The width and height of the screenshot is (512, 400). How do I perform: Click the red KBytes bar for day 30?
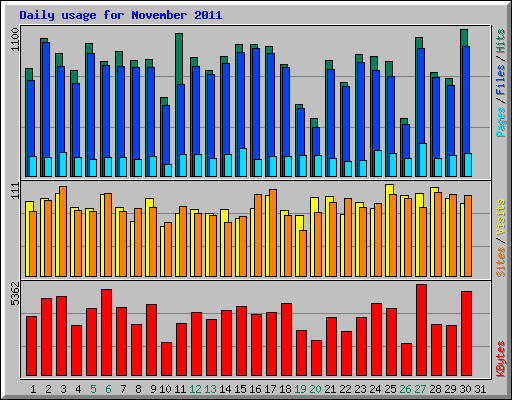pos(466,333)
